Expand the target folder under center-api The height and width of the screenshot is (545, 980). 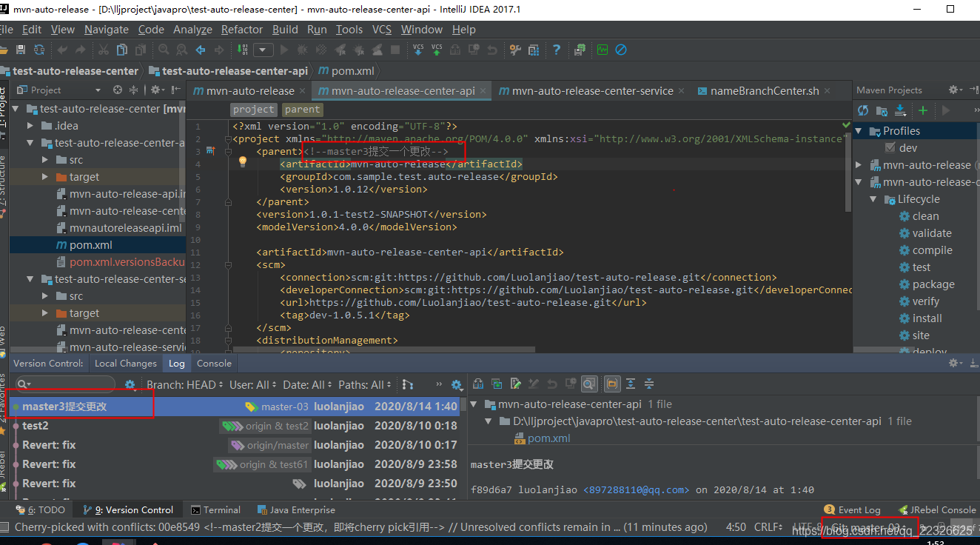point(45,177)
